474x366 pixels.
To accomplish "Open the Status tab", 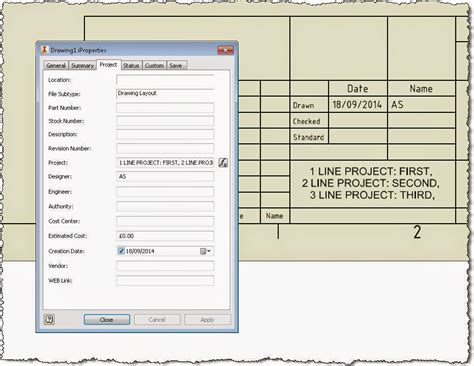I will (x=131, y=65).
